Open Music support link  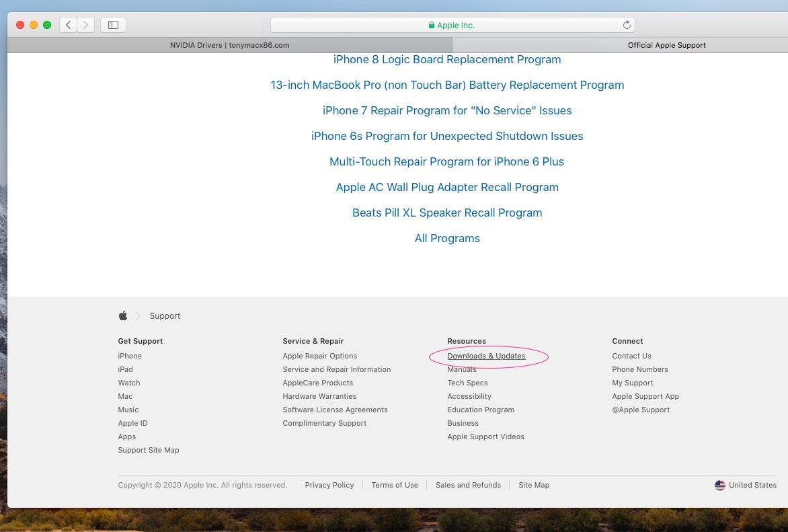pyautogui.click(x=128, y=410)
